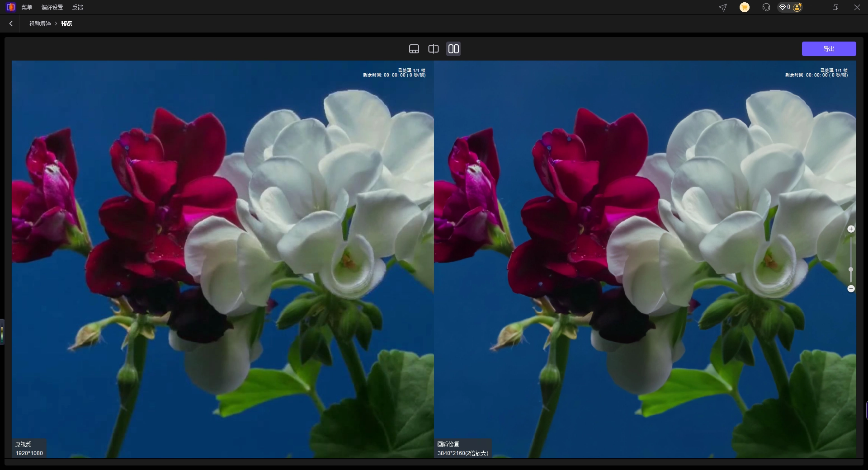Click the 导出 export button
868x470 pixels.
828,49
